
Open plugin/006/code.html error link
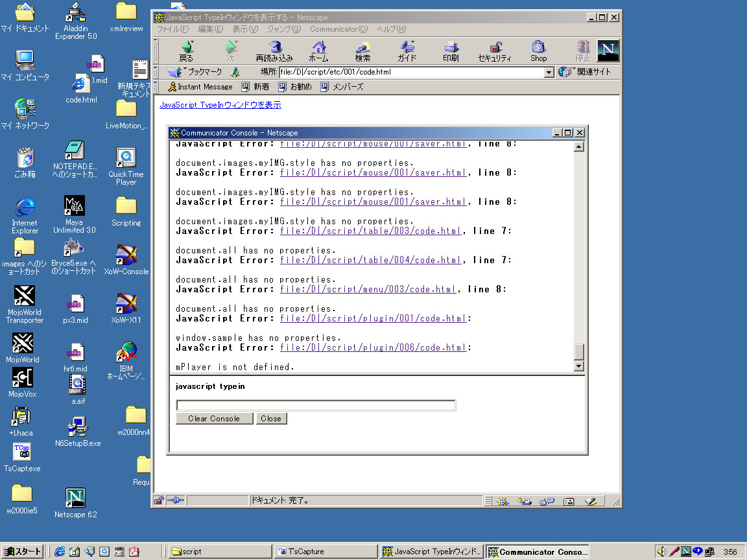pos(373,347)
